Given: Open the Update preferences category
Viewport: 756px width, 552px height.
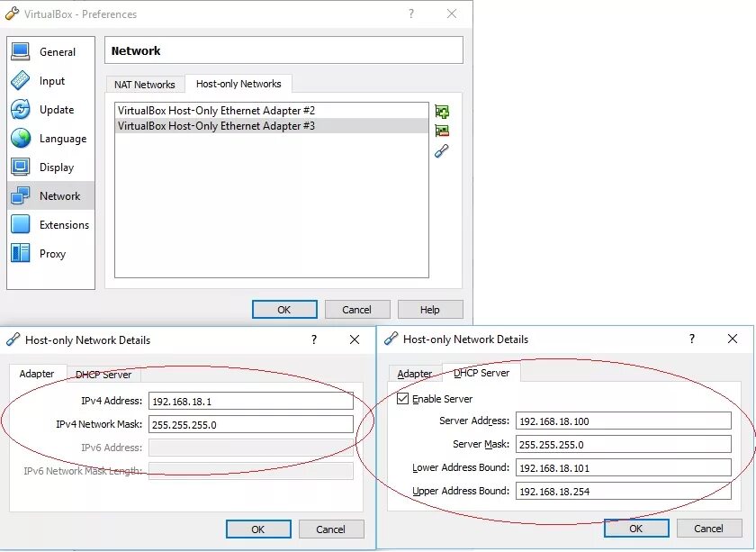Looking at the screenshot, I should pos(51,110).
